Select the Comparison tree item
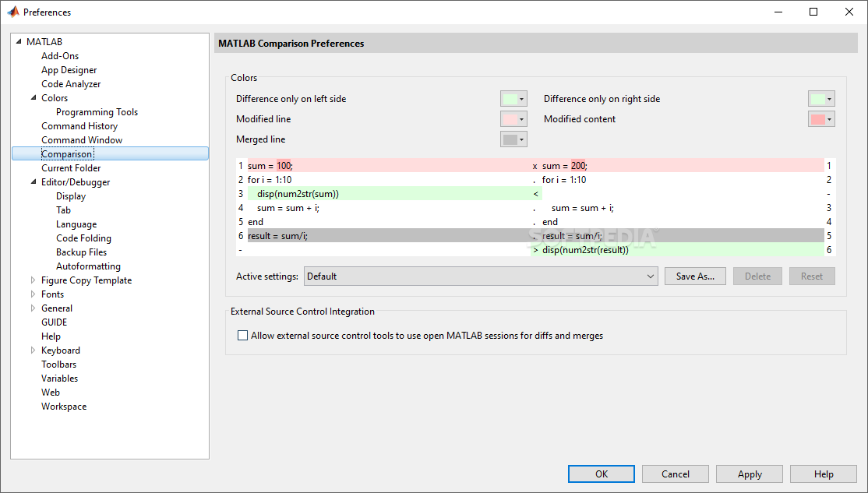The height and width of the screenshot is (493, 868). [x=110, y=154]
